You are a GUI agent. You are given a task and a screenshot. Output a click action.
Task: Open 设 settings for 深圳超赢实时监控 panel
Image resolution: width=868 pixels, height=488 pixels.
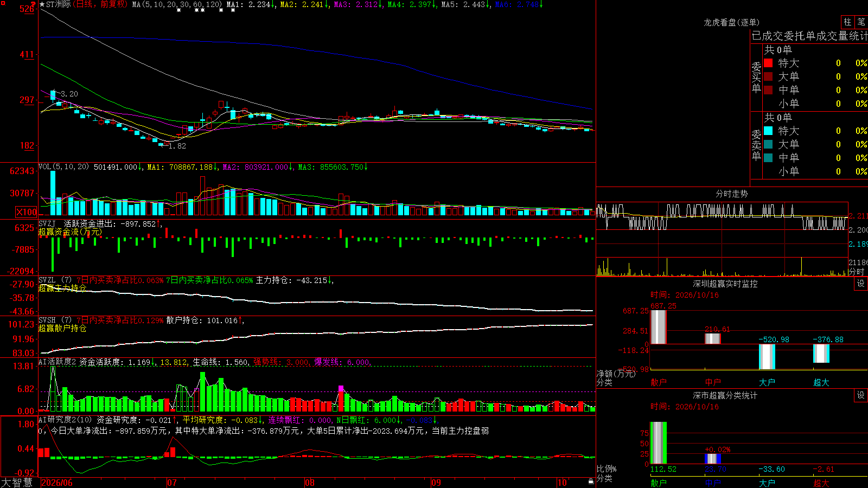pyautogui.click(x=861, y=284)
